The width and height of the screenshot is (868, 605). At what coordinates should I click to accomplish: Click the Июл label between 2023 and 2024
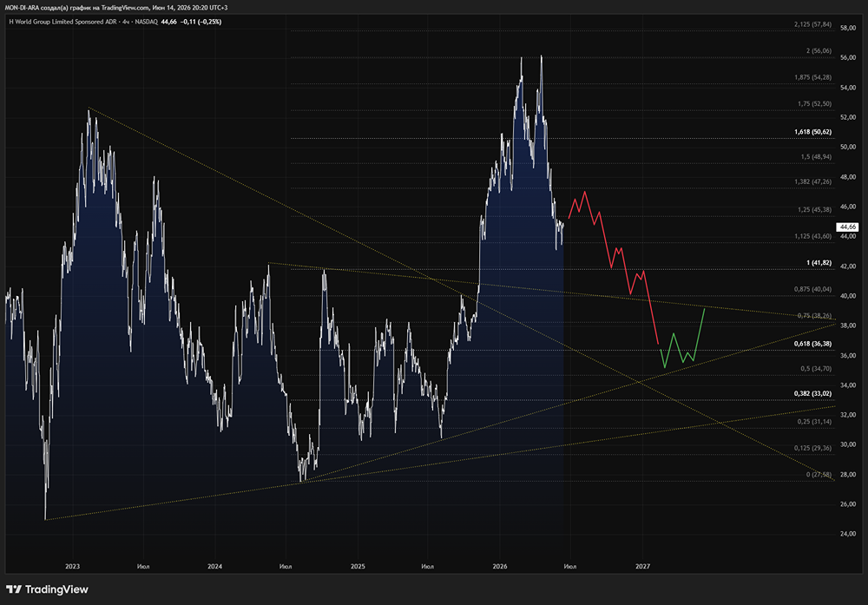(x=143, y=566)
